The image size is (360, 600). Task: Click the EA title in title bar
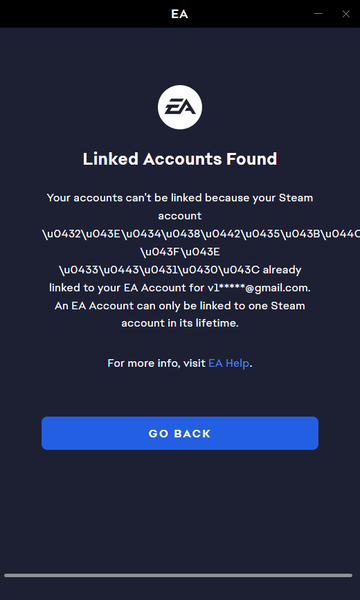click(180, 14)
